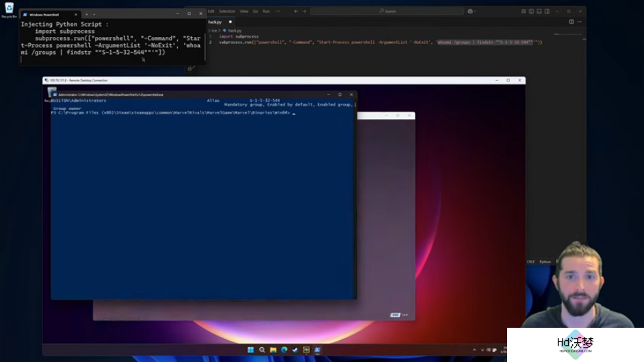Navigate forward with the editor arrow
Image resolution: width=644 pixels, height=362 pixels.
[x=305, y=11]
